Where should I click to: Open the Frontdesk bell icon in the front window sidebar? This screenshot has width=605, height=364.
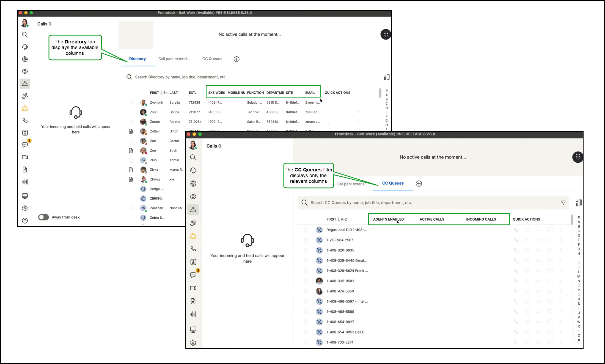click(193, 210)
